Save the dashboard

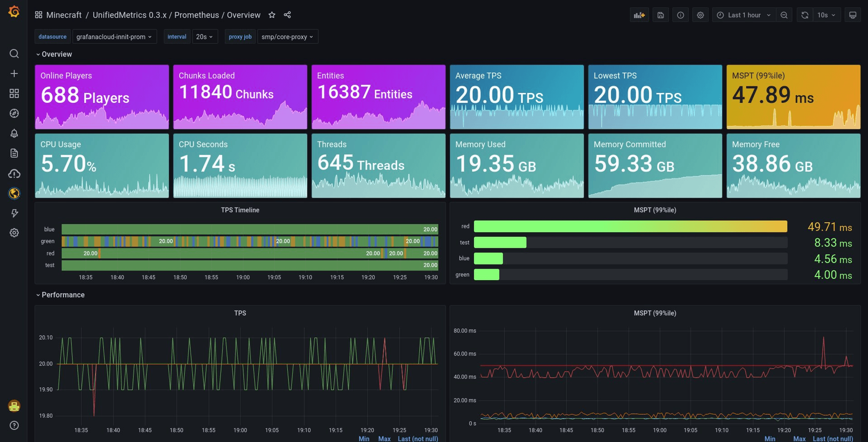click(x=661, y=15)
